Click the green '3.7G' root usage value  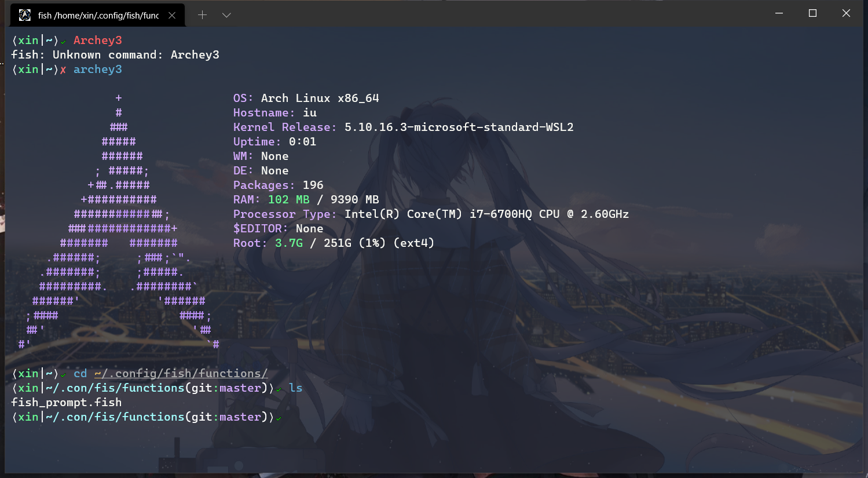(x=289, y=243)
